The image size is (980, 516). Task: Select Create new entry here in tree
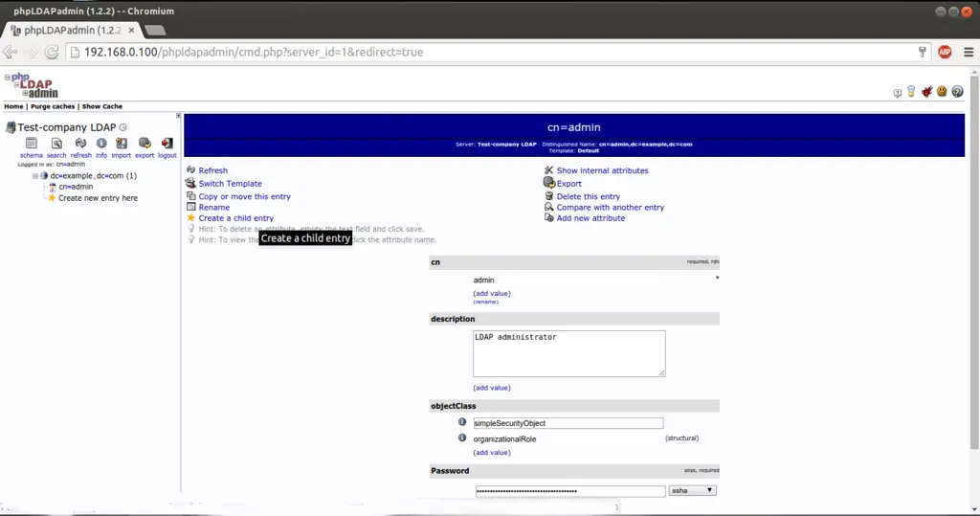(x=98, y=198)
